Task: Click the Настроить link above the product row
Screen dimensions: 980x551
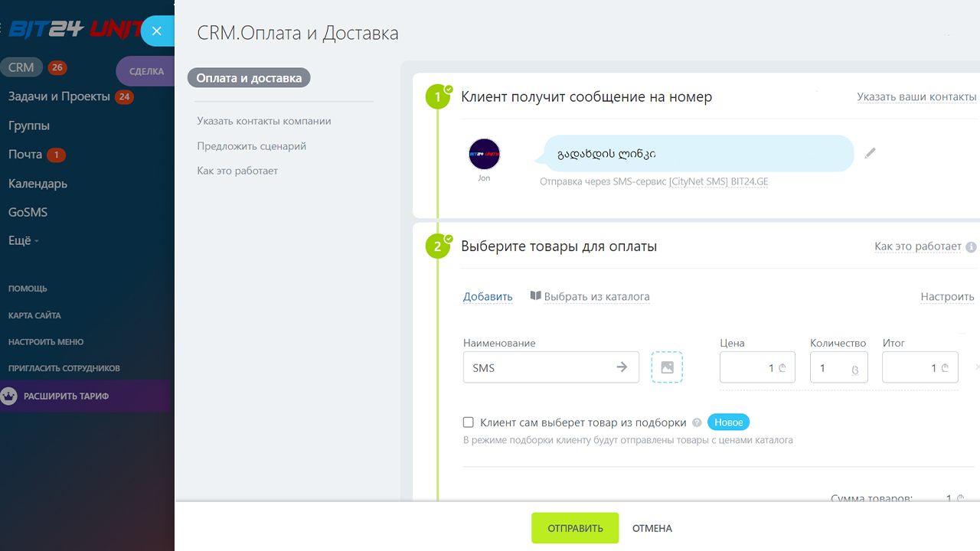Action: tap(947, 297)
